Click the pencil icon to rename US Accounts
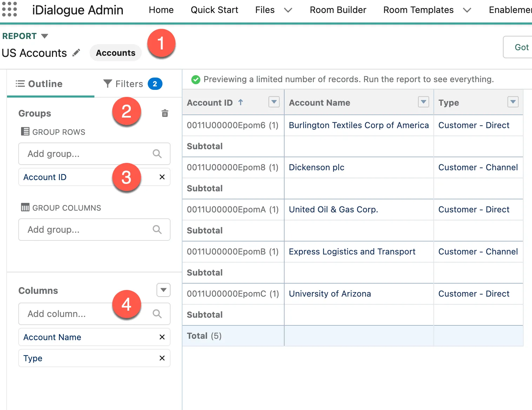The height and width of the screenshot is (410, 532). pyautogui.click(x=76, y=53)
